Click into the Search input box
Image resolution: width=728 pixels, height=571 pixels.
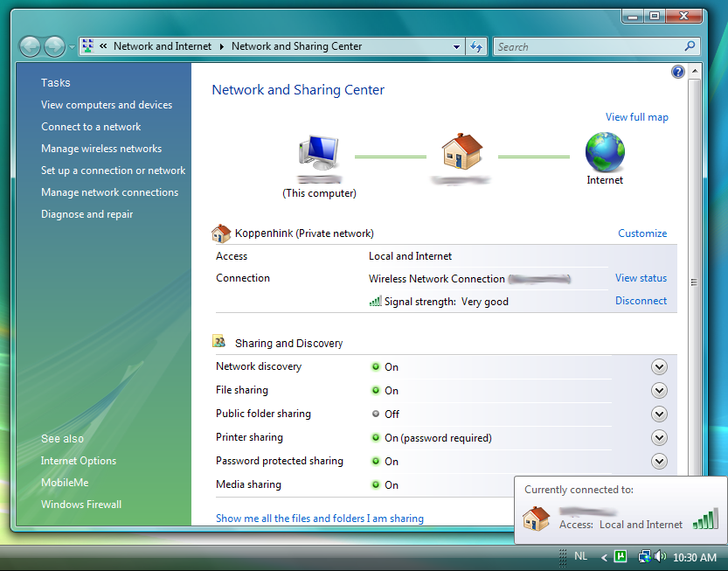[x=586, y=47]
